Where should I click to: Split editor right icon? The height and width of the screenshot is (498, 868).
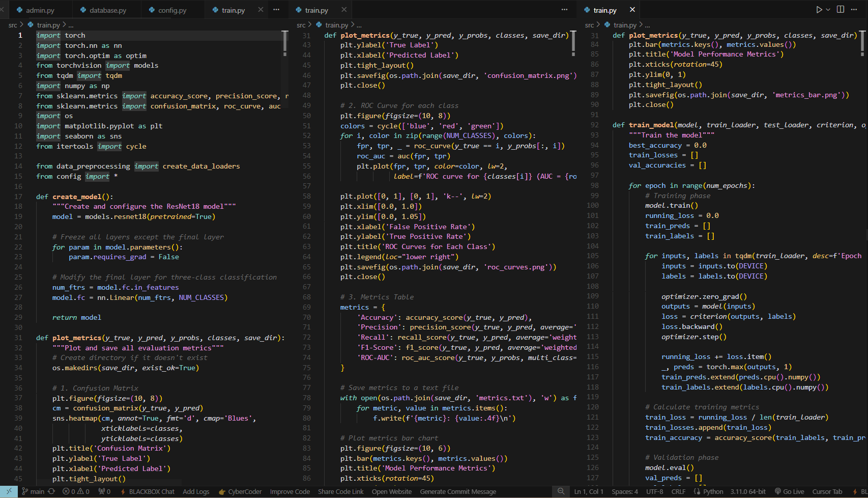[x=841, y=10]
